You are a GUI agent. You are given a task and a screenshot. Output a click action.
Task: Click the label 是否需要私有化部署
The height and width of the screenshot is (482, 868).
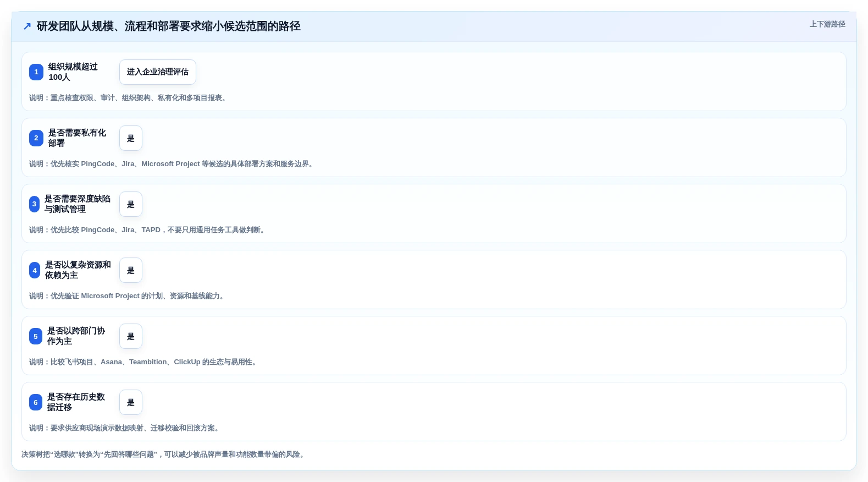77,138
